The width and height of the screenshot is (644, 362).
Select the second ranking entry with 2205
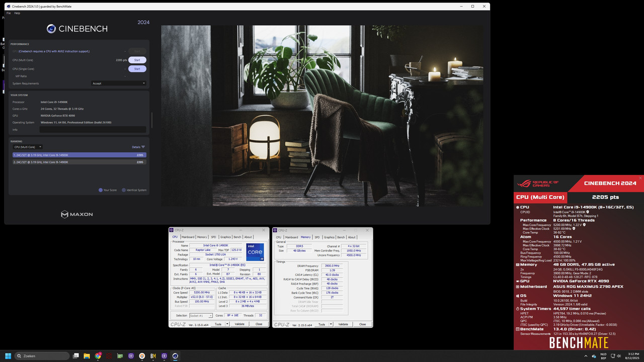pos(79,162)
